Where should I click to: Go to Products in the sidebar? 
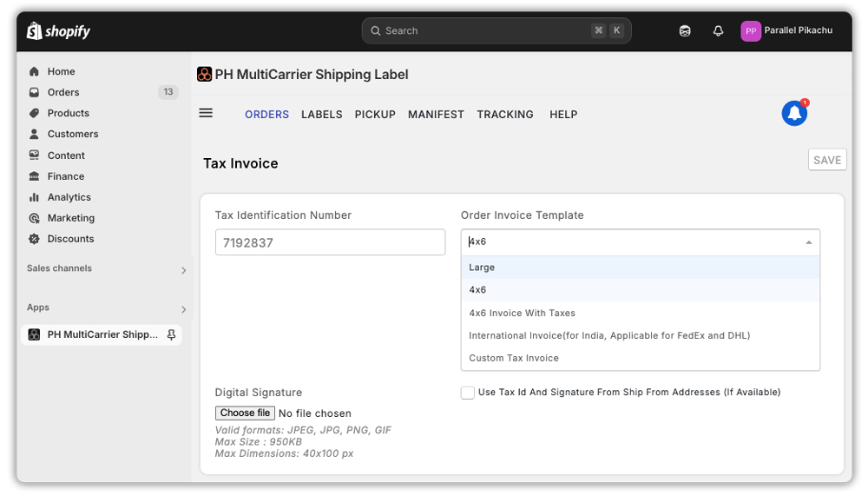(x=68, y=113)
